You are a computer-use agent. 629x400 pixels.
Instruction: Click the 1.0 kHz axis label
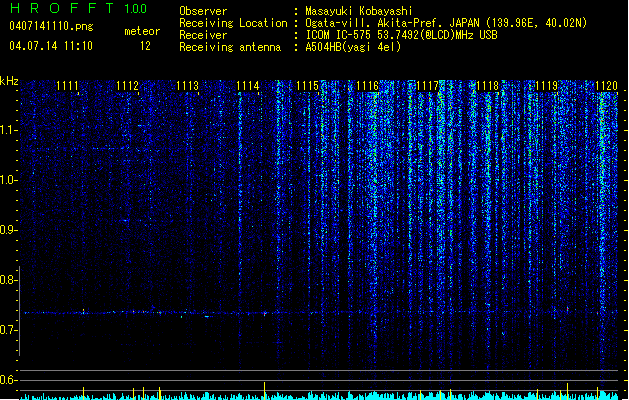pyautogui.click(x=9, y=180)
